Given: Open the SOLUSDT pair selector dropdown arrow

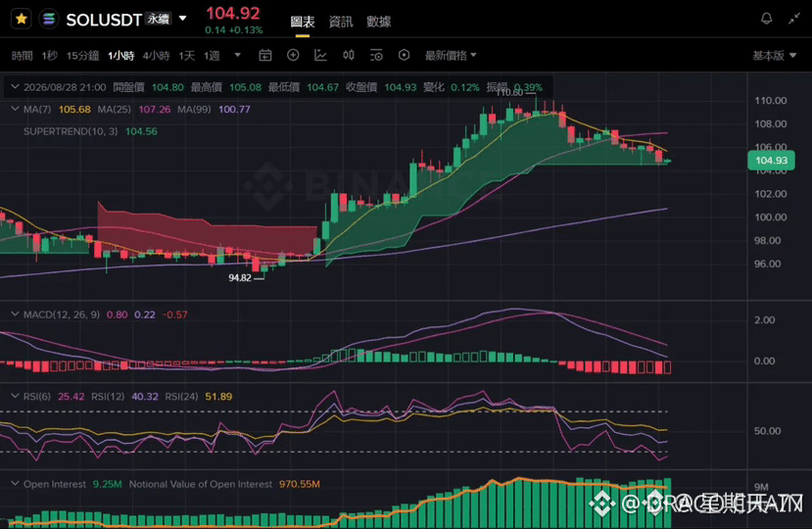Looking at the screenshot, I should pyautogui.click(x=183, y=19).
